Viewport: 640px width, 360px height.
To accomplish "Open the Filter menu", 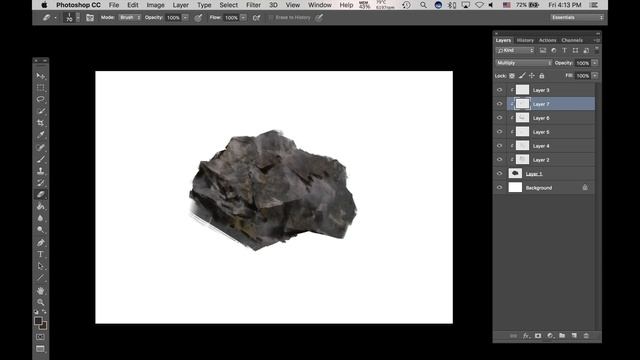I will (253, 5).
